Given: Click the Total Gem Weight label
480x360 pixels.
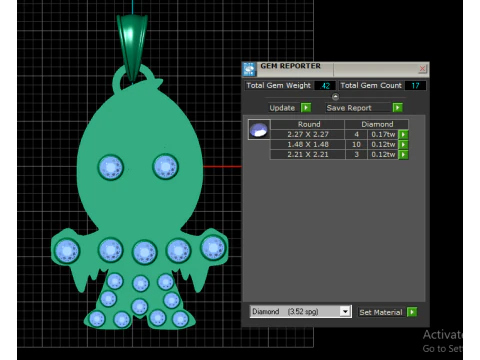Looking at the screenshot, I should [x=278, y=86].
